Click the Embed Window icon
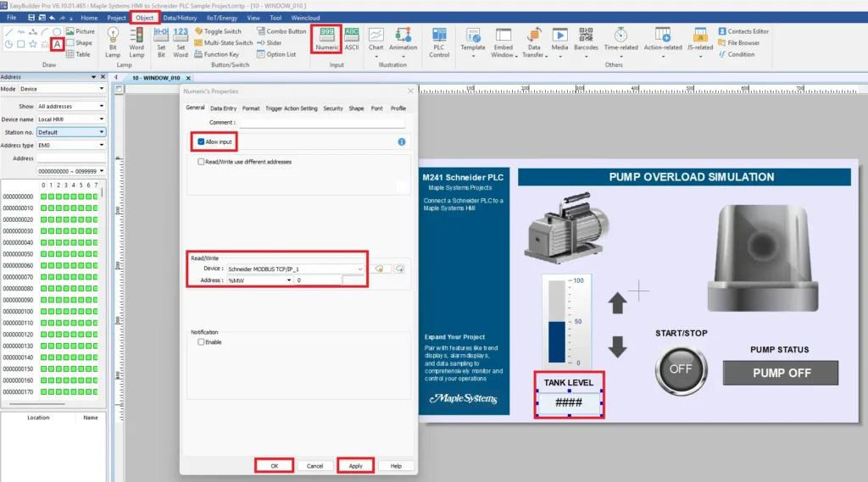868x482 pixels. (504, 42)
